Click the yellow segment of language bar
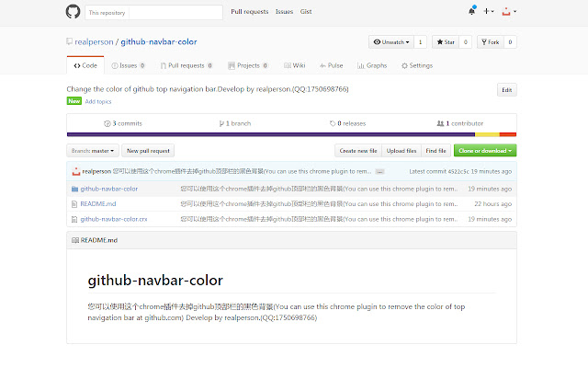Screen dimensions: 588x368 click(x=487, y=134)
